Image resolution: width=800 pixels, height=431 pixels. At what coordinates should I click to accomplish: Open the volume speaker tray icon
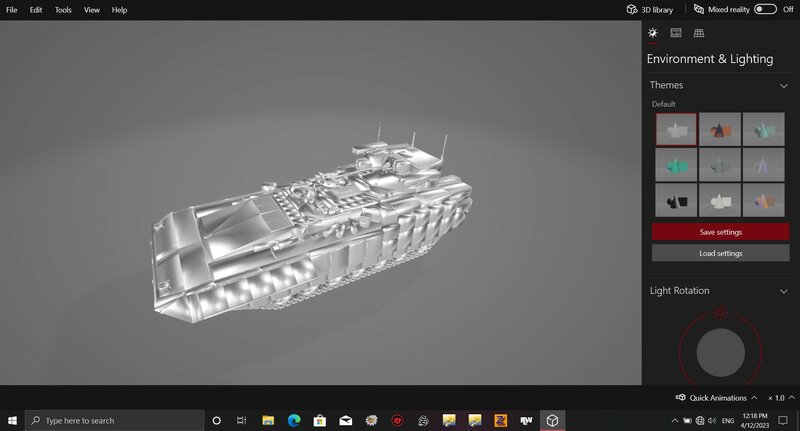pyautogui.click(x=712, y=421)
